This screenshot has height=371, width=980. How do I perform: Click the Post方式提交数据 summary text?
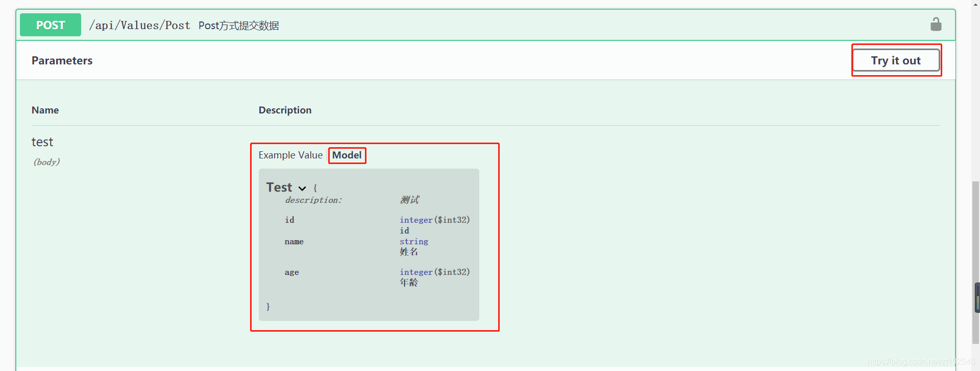[x=238, y=26]
